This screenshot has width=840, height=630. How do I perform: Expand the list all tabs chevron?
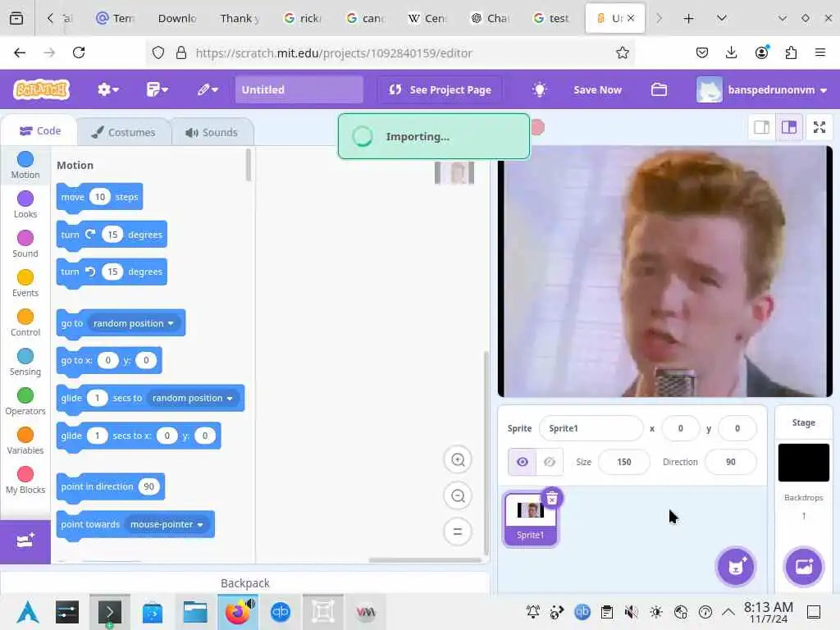click(722, 18)
